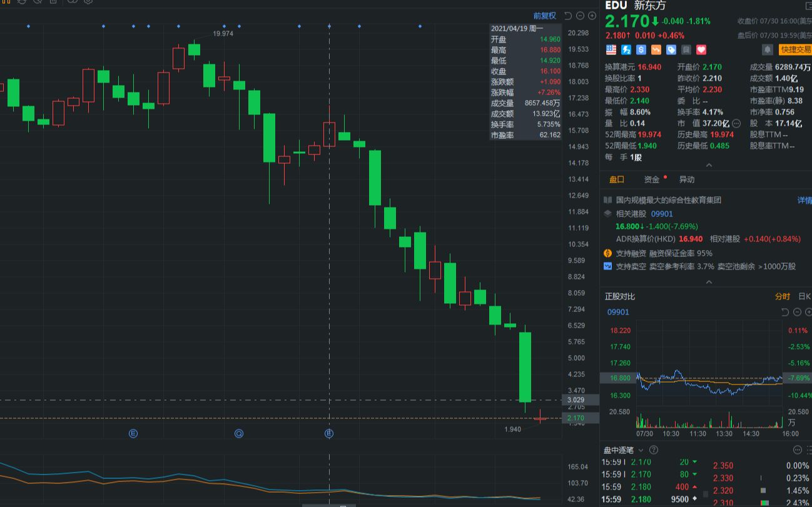The width and height of the screenshot is (812, 507).
Task: Open the 详情 company details link
Action: click(x=804, y=201)
